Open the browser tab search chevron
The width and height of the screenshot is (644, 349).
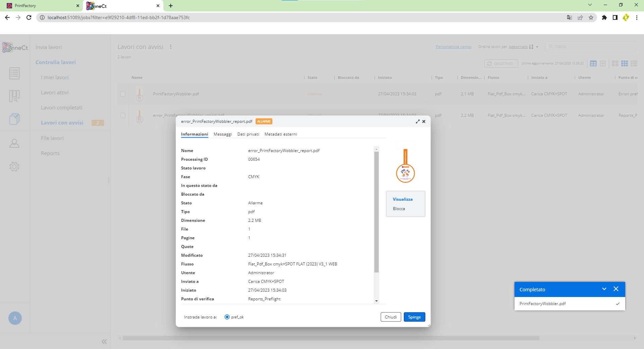tap(590, 5)
